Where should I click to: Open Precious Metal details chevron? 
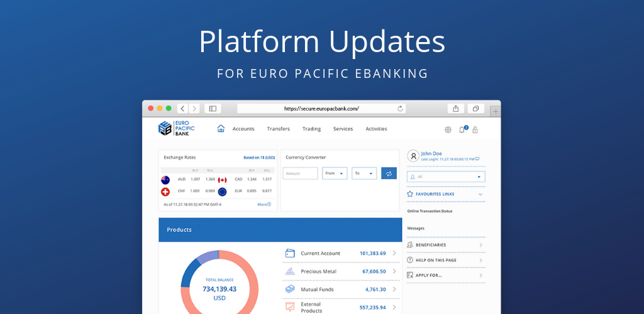pyautogui.click(x=394, y=271)
